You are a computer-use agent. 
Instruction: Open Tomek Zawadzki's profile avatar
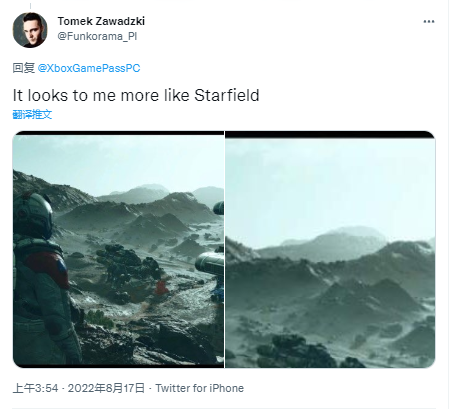click(x=30, y=30)
